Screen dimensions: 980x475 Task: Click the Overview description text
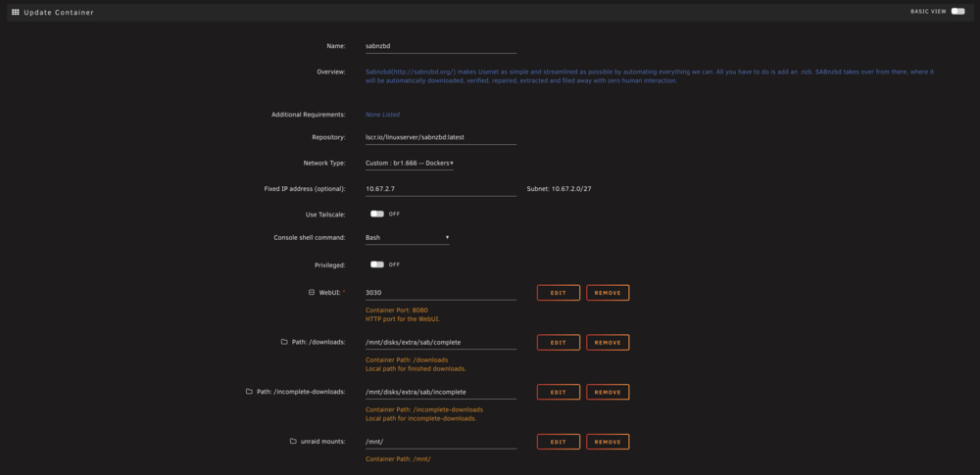coord(650,76)
